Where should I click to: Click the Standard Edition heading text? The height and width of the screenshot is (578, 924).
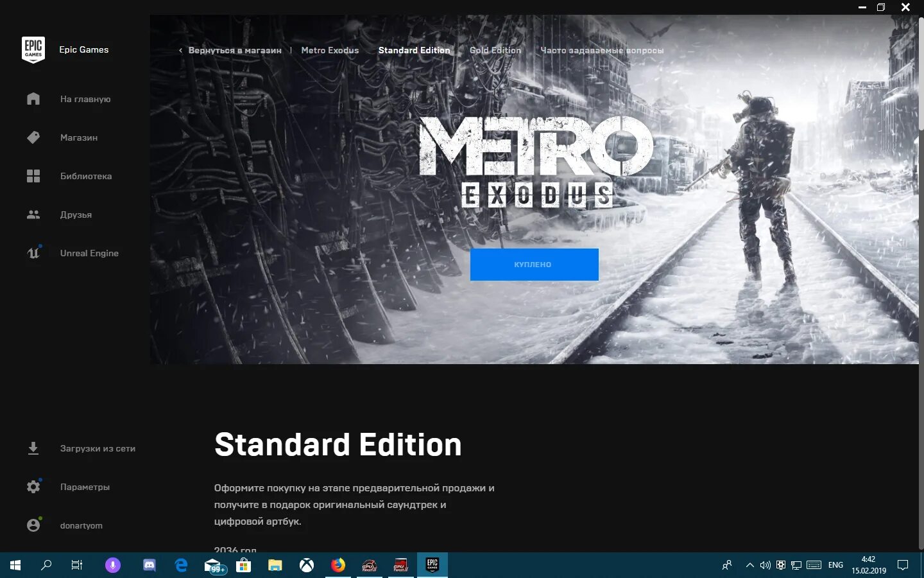(x=338, y=444)
